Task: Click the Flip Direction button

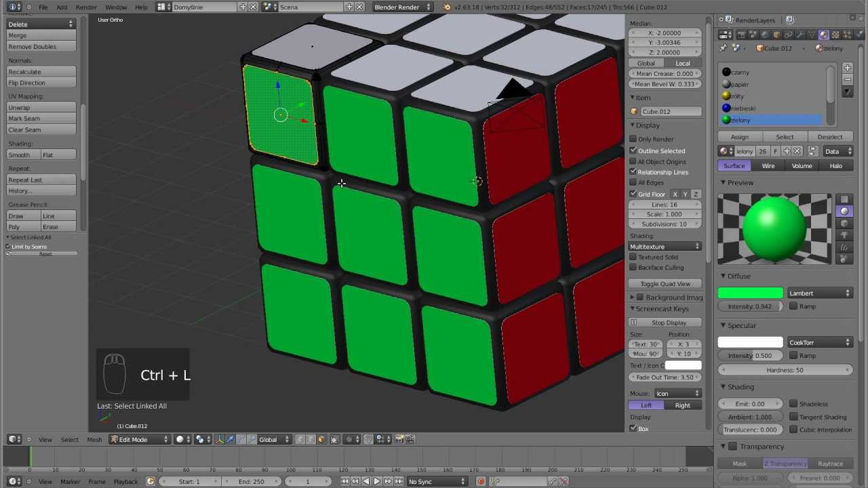Action: 41,83
